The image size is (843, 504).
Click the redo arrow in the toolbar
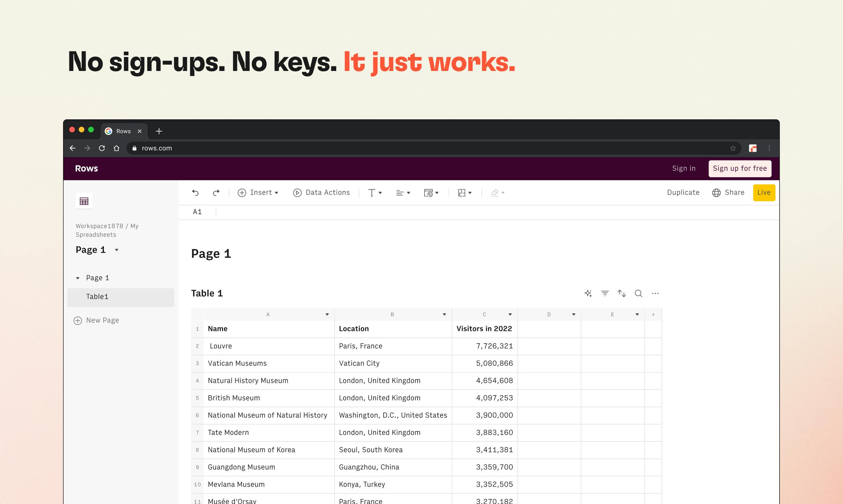click(x=216, y=193)
